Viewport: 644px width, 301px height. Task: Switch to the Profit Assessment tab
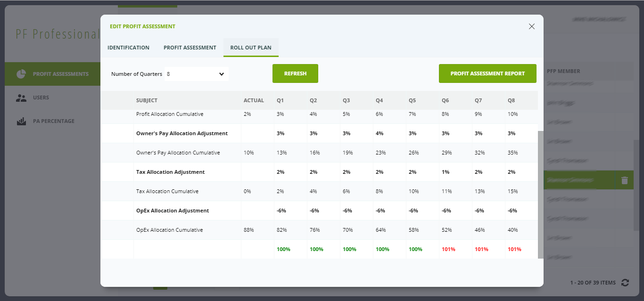190,47
